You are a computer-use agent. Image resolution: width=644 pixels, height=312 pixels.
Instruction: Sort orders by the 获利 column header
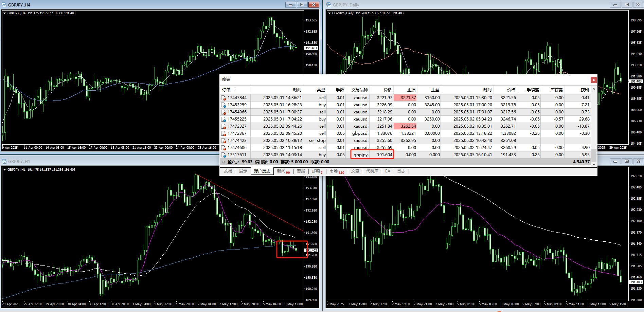(x=585, y=90)
